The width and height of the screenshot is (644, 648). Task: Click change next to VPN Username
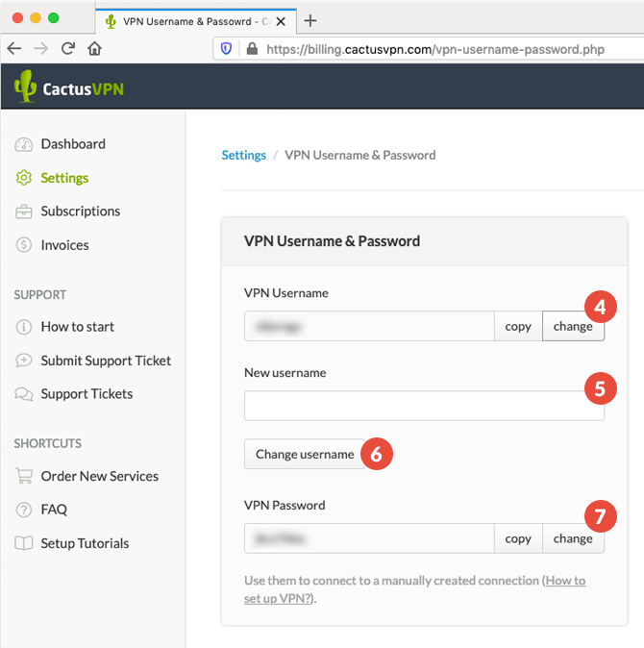coord(573,326)
